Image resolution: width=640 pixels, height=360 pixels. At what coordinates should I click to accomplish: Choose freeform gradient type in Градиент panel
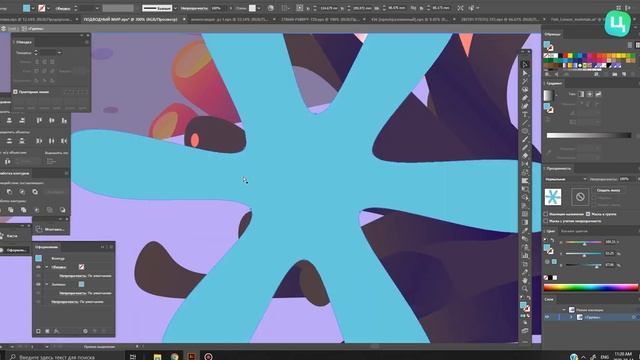coord(598,94)
